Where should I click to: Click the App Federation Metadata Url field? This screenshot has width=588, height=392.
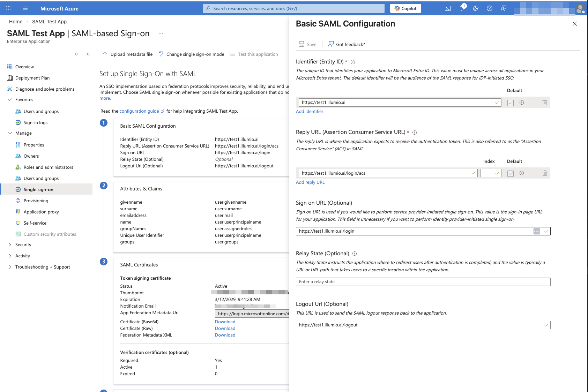[252, 314]
